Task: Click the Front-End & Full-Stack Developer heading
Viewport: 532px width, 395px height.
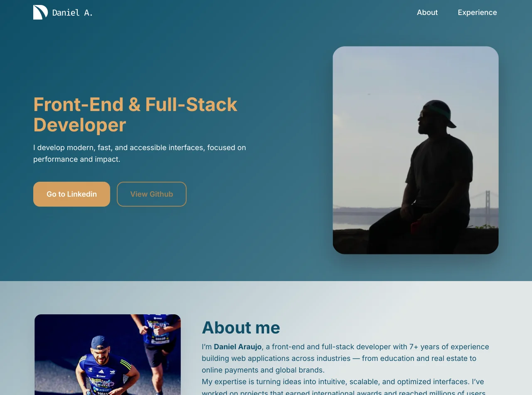Action: tap(135, 114)
